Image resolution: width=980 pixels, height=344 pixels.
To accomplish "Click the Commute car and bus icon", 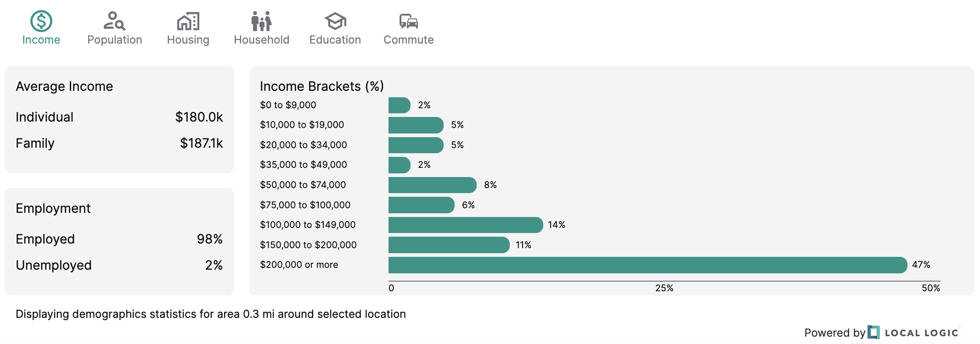I will coord(408,21).
